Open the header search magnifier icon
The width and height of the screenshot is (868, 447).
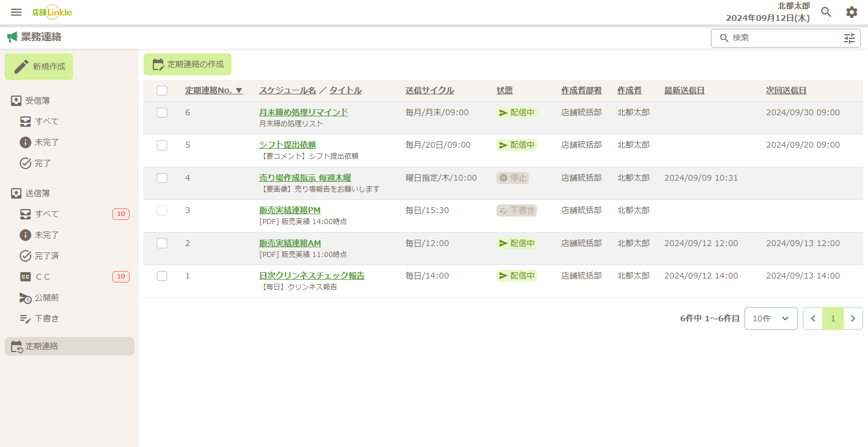pyautogui.click(x=826, y=12)
